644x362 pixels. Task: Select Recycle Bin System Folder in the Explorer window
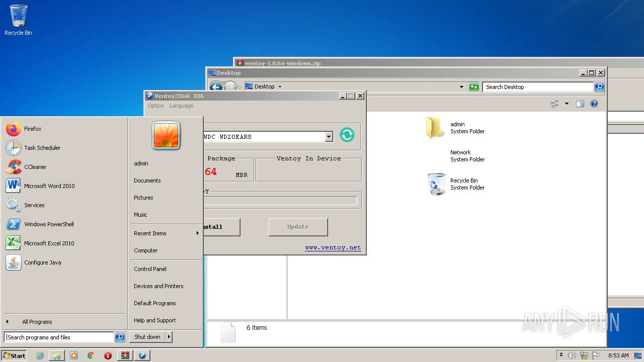(x=456, y=184)
